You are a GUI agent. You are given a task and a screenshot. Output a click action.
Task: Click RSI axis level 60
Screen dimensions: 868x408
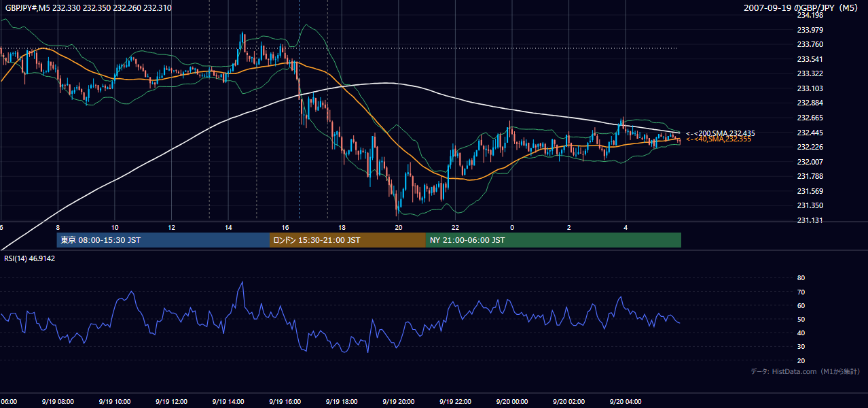tap(801, 305)
